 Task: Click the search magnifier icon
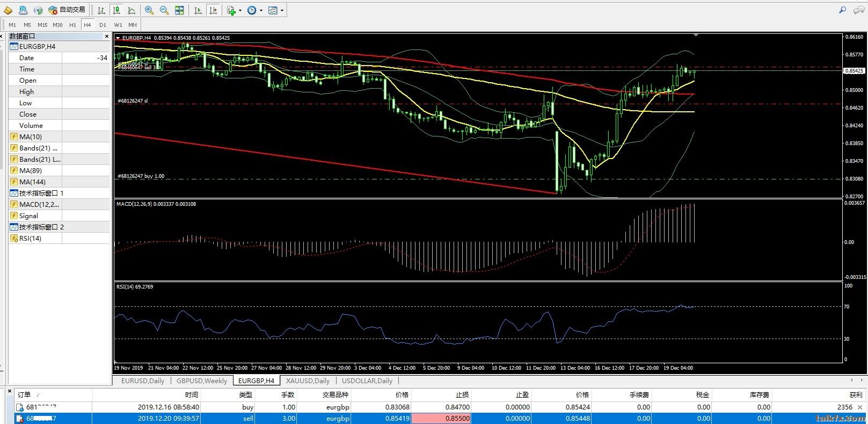coord(842,10)
